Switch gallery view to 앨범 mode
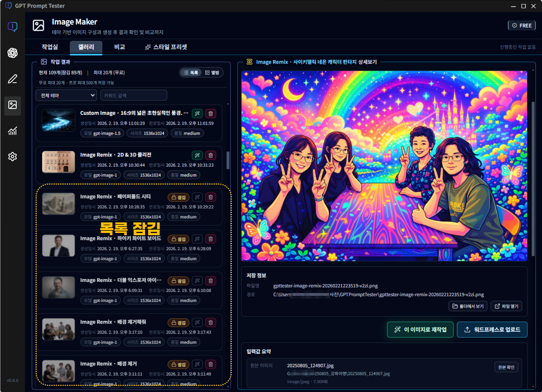542x392 pixels. tap(210, 72)
